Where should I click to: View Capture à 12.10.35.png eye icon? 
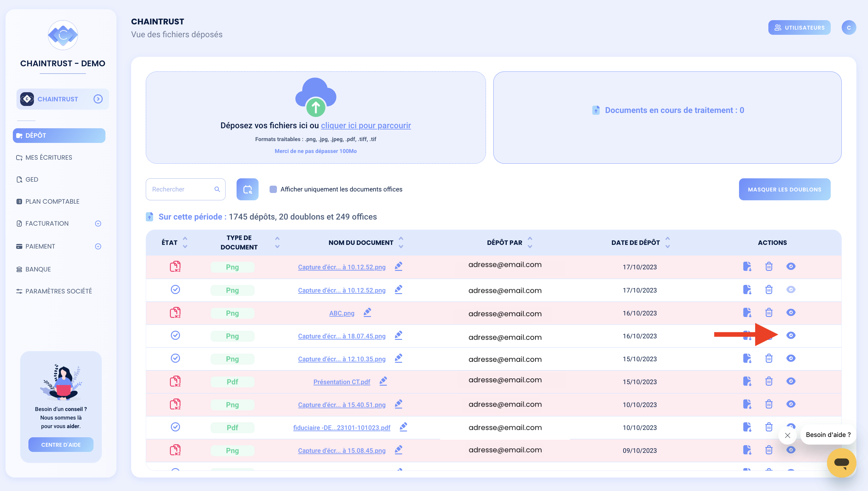(791, 358)
